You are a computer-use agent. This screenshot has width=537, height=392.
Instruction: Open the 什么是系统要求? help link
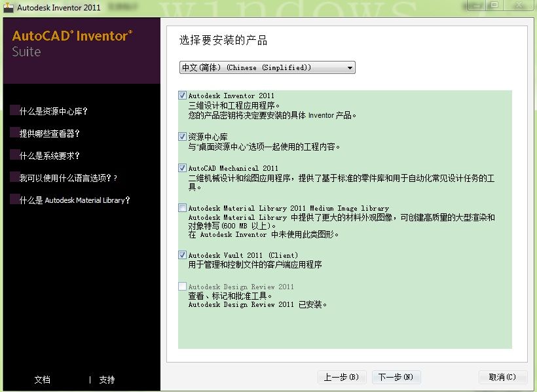click(x=49, y=156)
